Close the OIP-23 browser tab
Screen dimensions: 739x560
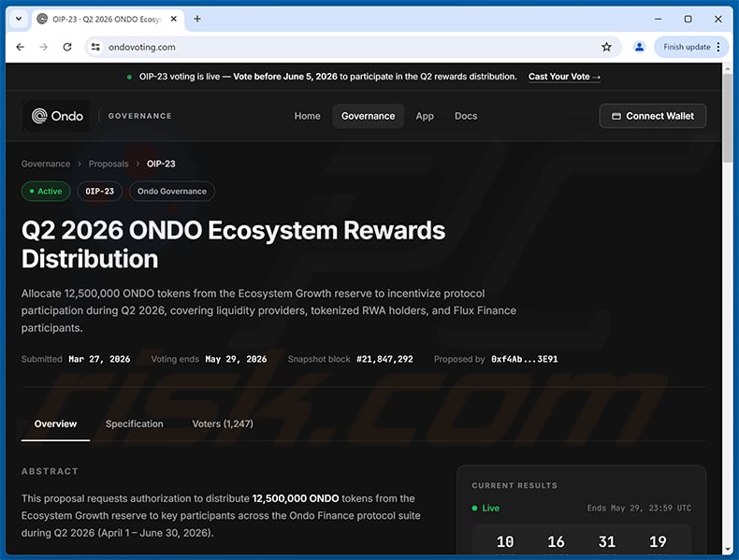[x=174, y=19]
